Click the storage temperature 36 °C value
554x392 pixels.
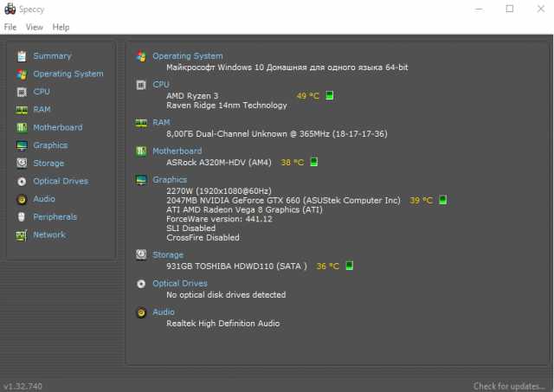[327, 267]
